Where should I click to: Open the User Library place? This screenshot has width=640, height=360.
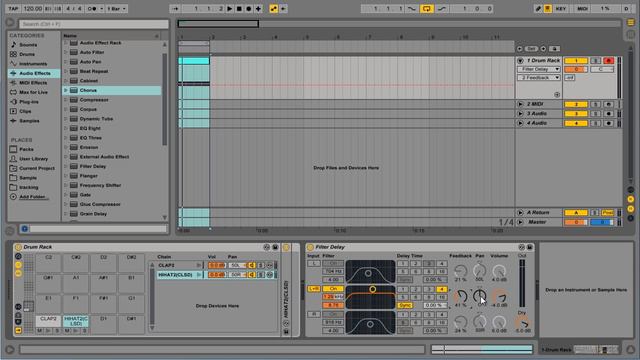click(33, 159)
